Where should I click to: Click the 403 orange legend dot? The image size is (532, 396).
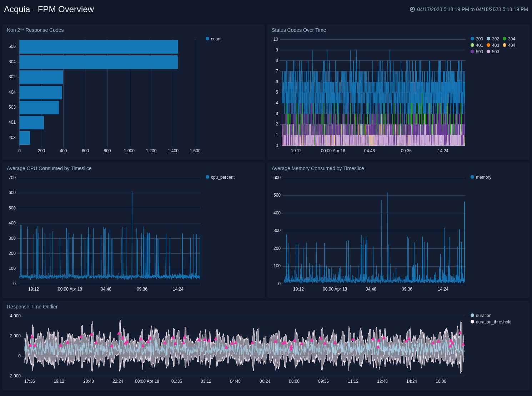(x=488, y=45)
